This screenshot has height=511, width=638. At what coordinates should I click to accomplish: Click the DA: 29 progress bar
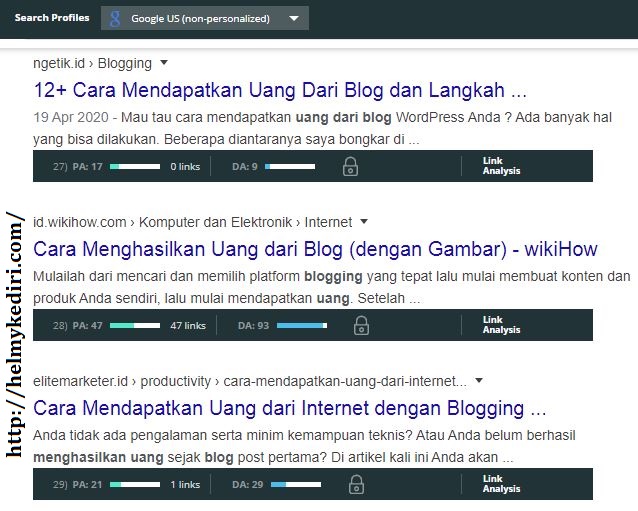pos(296,485)
